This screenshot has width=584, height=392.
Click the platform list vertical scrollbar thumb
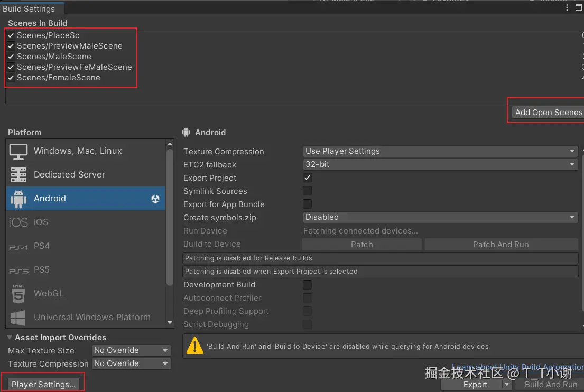[170, 218]
